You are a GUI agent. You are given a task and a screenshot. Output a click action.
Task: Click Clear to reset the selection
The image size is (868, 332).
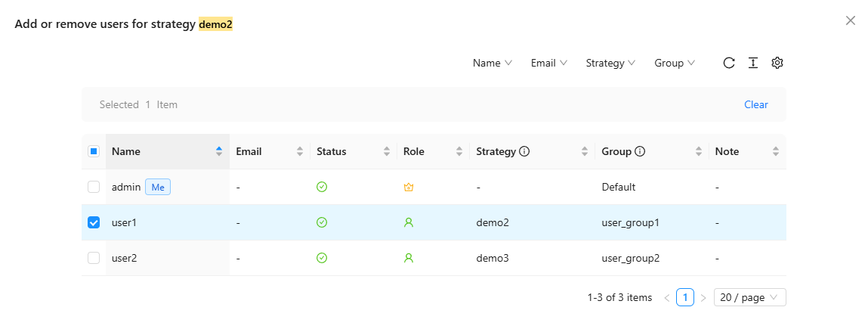[755, 104]
